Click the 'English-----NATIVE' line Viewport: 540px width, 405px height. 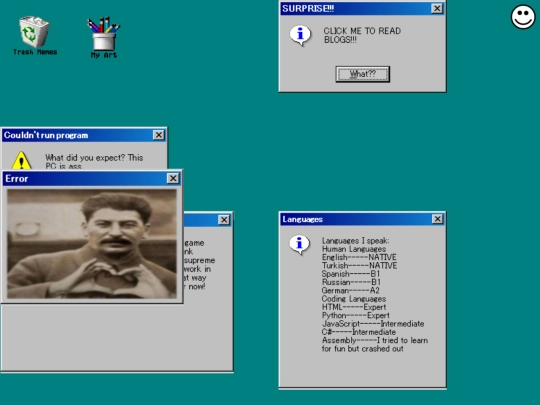coord(359,257)
